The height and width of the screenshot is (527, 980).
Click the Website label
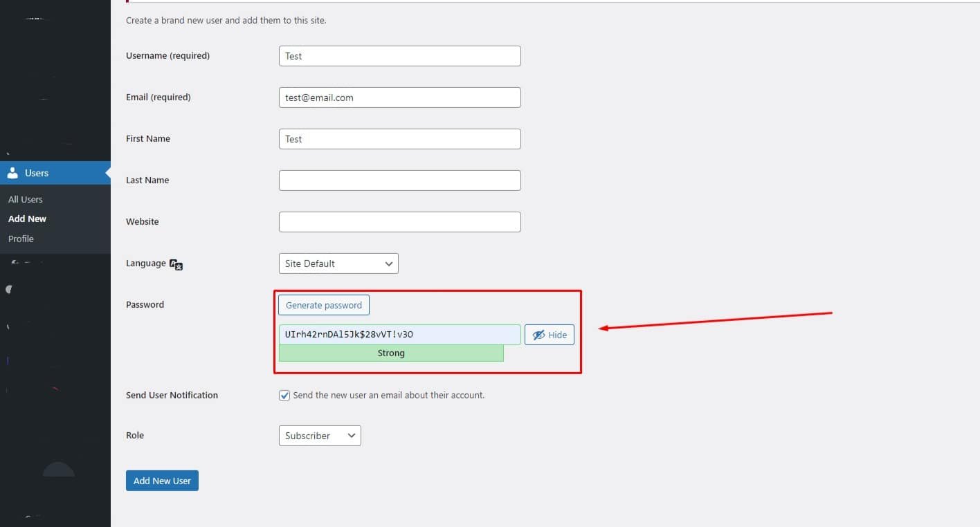click(x=143, y=221)
